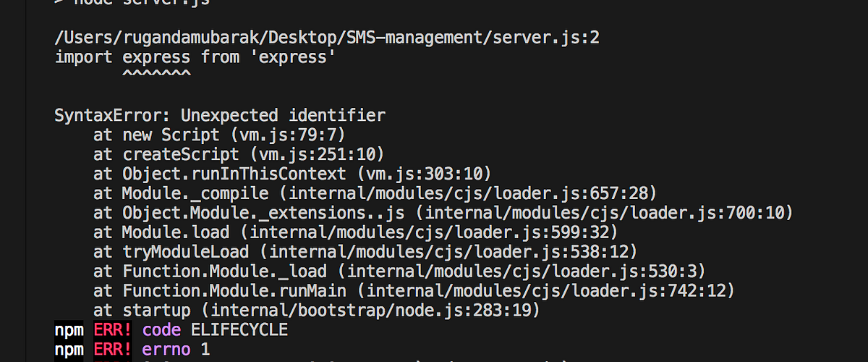
Task: Click the server.js:2 file path line
Action: pos(327,38)
